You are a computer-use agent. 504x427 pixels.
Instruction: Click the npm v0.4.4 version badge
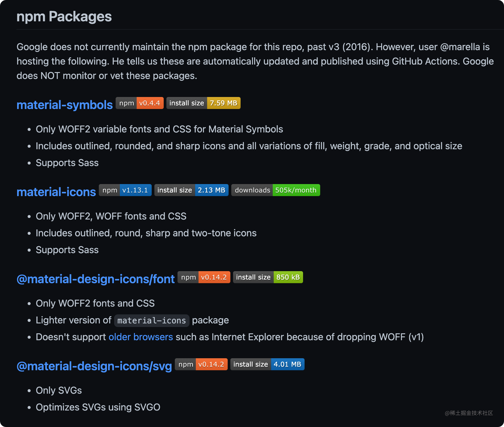coord(140,103)
